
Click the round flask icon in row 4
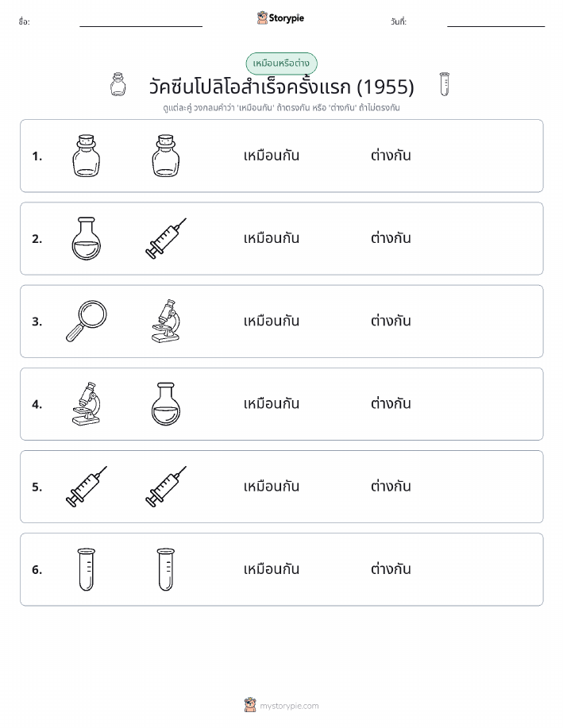pyautogui.click(x=166, y=404)
